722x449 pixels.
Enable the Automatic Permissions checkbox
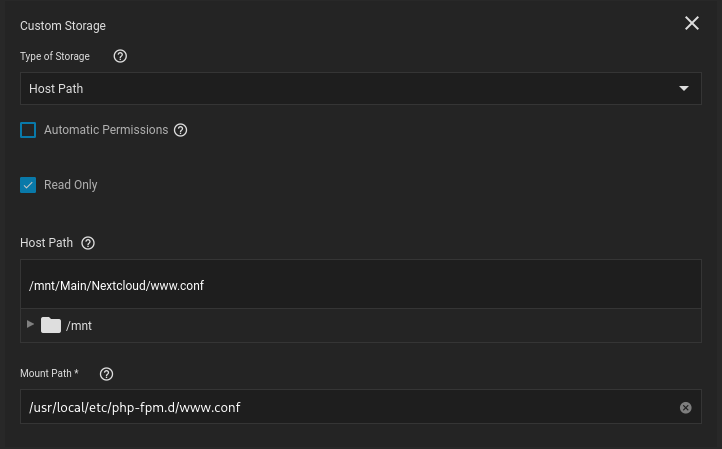[28, 130]
